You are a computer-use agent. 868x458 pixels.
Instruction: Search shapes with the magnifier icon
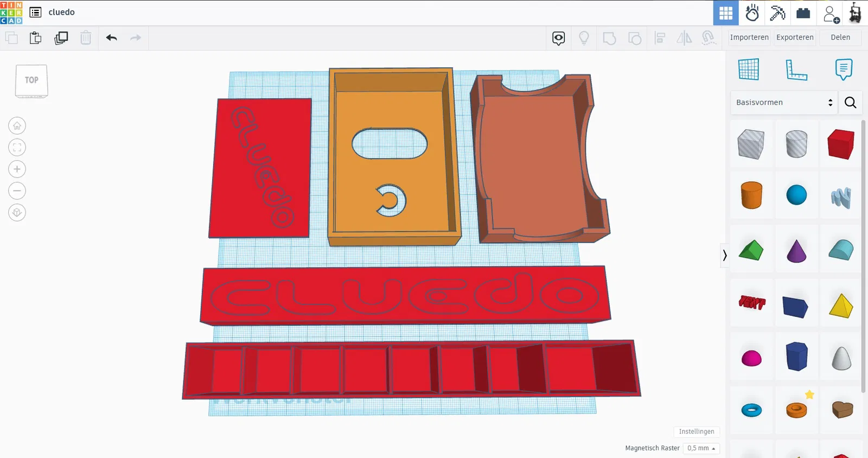tap(851, 103)
